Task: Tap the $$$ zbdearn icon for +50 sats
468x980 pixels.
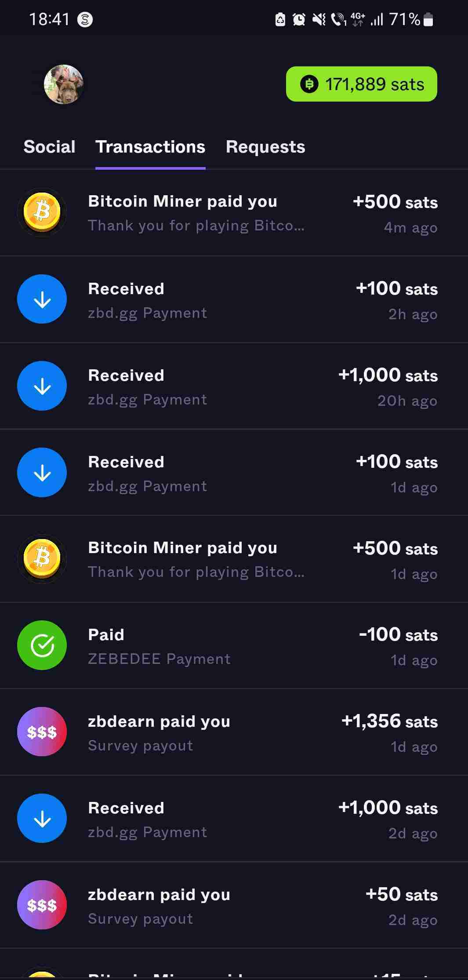Action: pyautogui.click(x=42, y=905)
